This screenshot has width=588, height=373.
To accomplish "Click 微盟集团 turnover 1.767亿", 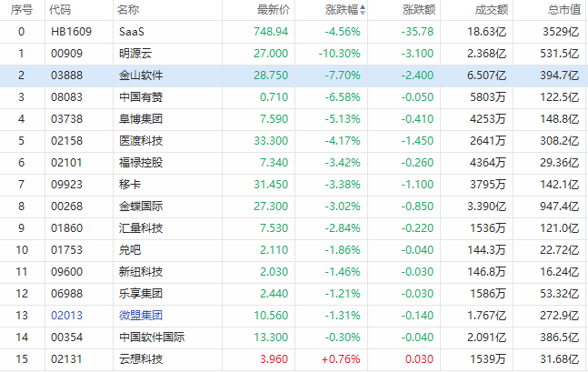I will pyautogui.click(x=487, y=315).
